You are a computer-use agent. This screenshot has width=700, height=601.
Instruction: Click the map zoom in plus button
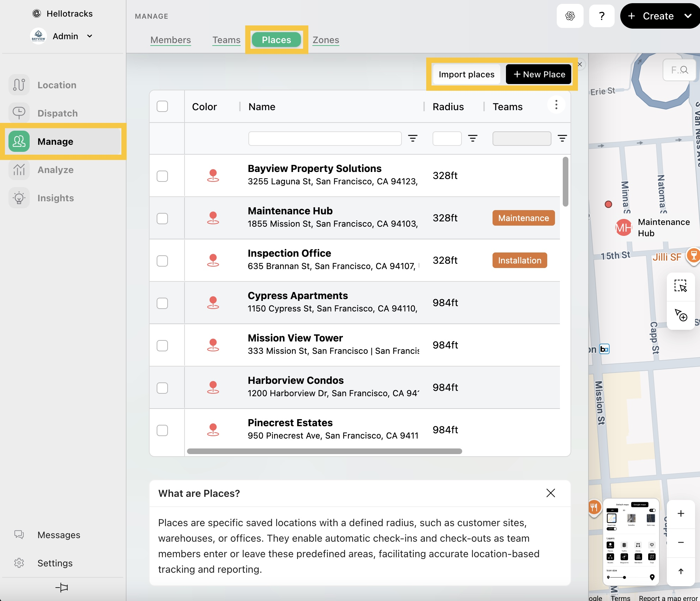click(681, 514)
